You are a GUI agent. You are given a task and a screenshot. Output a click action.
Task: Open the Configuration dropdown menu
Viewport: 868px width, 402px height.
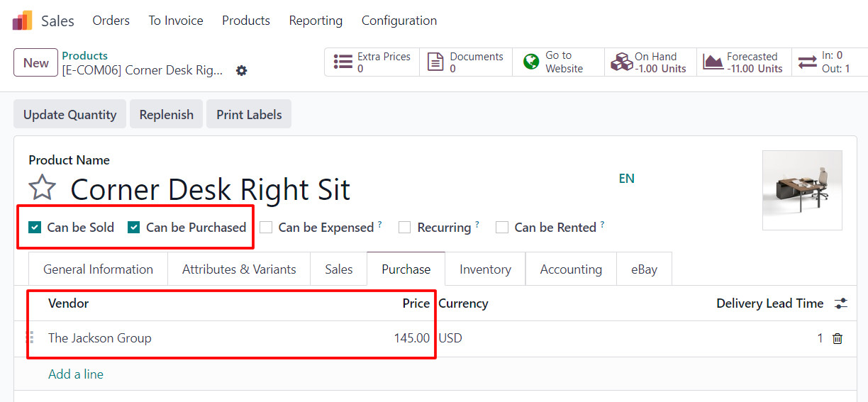[399, 21]
